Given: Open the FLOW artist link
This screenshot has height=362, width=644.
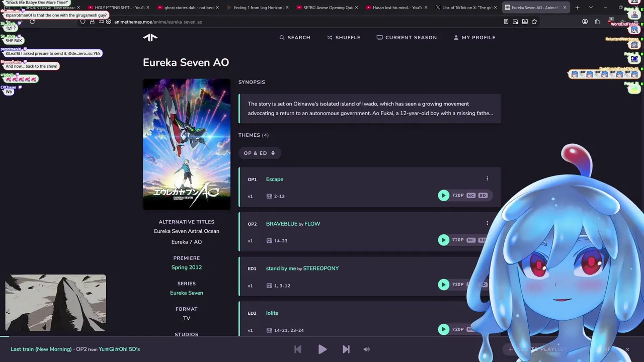Looking at the screenshot, I should [312, 224].
